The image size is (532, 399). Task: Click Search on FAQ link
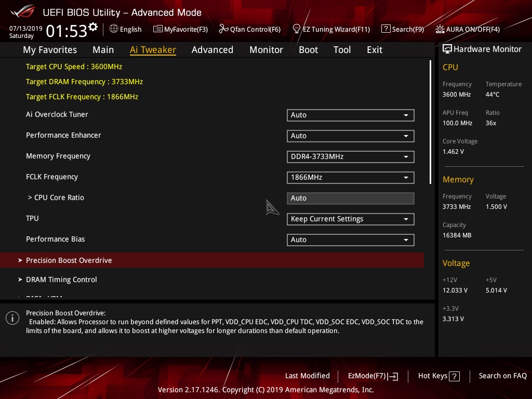pyautogui.click(x=502, y=376)
